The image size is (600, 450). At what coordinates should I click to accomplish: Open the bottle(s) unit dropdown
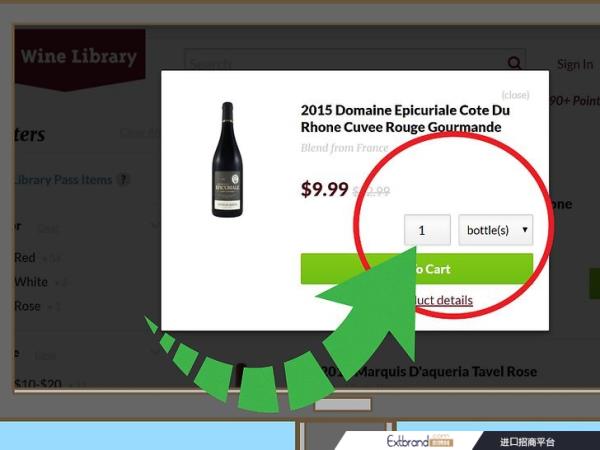(x=496, y=230)
